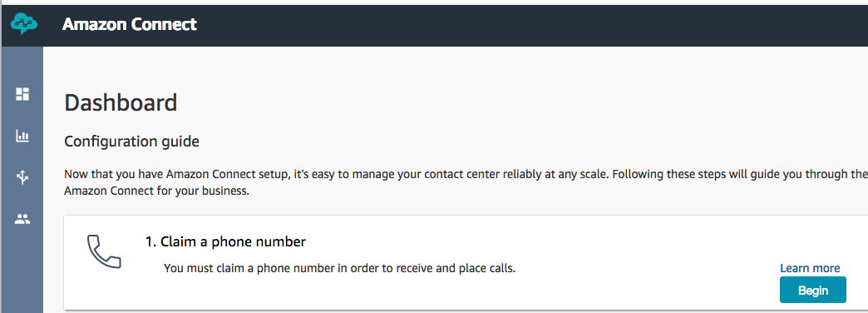
Task: Follow the Learn more link
Action: coord(810,268)
